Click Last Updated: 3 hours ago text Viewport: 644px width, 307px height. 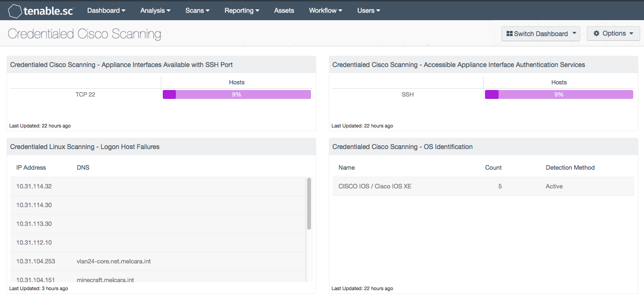pyautogui.click(x=39, y=289)
